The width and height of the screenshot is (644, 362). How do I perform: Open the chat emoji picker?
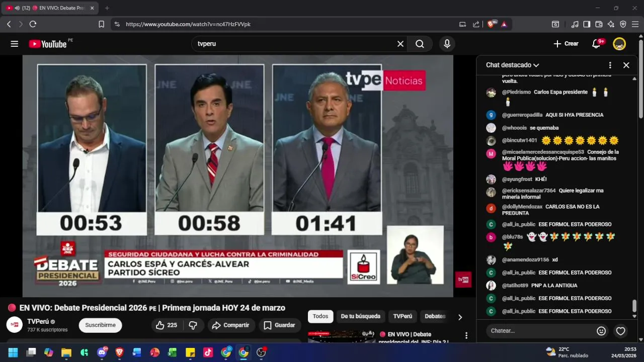601,331
